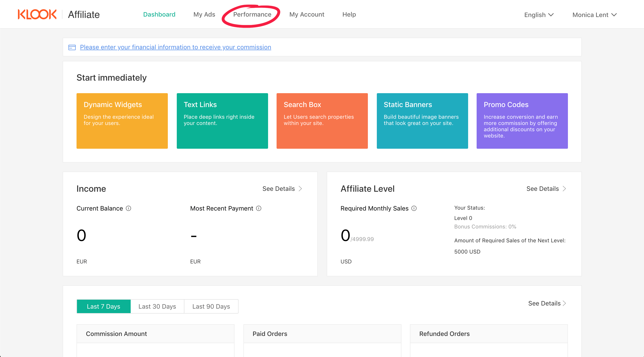Open the Monica Lent account dropdown
The height and width of the screenshot is (357, 644).
[595, 15]
